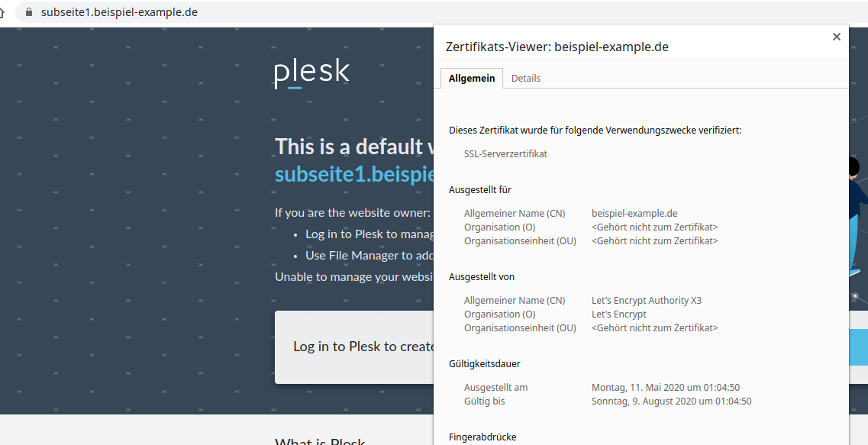868x445 pixels.
Task: Switch to the Details tab
Action: coord(525,78)
